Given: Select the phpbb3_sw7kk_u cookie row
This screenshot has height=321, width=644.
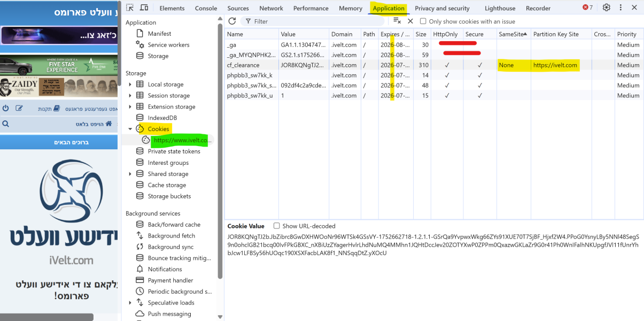Looking at the screenshot, I should [433, 96].
